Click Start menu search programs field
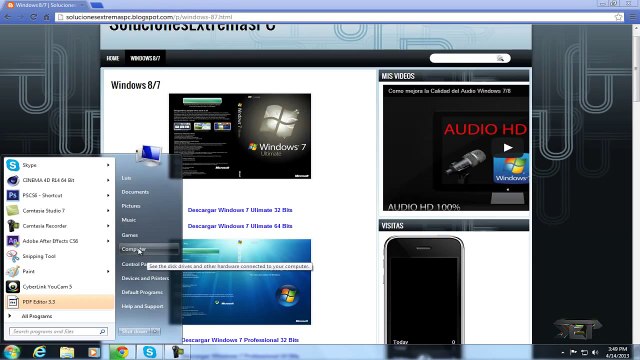Viewport: 640px width, 360px height. click(58, 331)
